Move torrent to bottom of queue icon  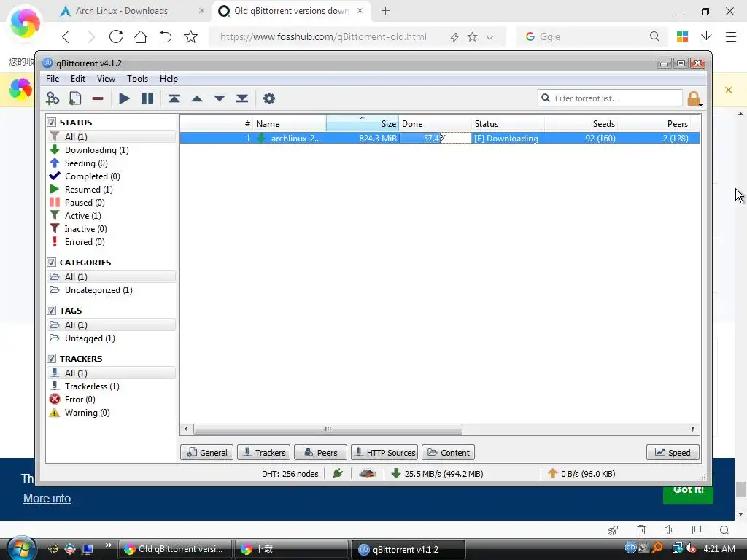(242, 98)
